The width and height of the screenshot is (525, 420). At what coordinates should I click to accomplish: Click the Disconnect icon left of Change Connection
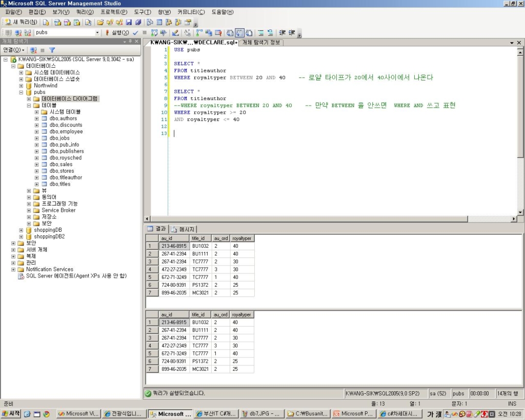click(18, 32)
